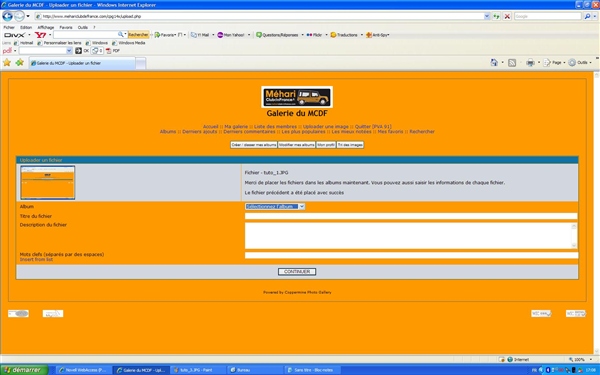Click the DivX toolbar logo
Screen dimensions: 600x375
pos(15,35)
